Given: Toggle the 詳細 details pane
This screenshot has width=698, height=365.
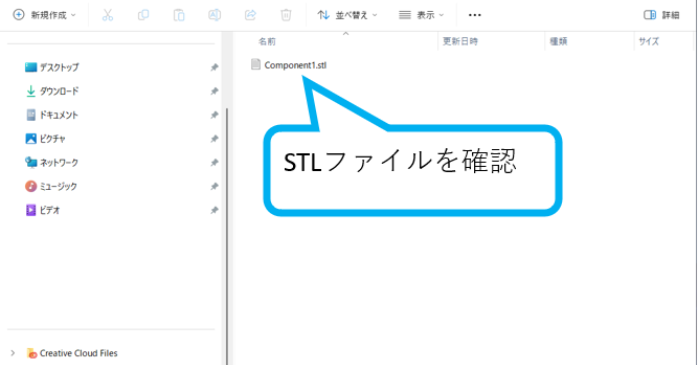Looking at the screenshot, I should point(661,15).
